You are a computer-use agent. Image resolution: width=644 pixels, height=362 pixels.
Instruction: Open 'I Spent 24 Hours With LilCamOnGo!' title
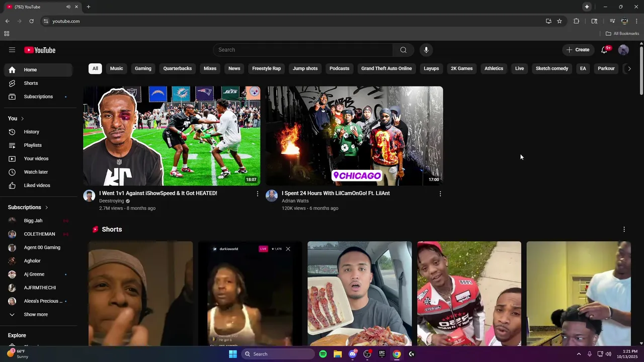click(336, 193)
